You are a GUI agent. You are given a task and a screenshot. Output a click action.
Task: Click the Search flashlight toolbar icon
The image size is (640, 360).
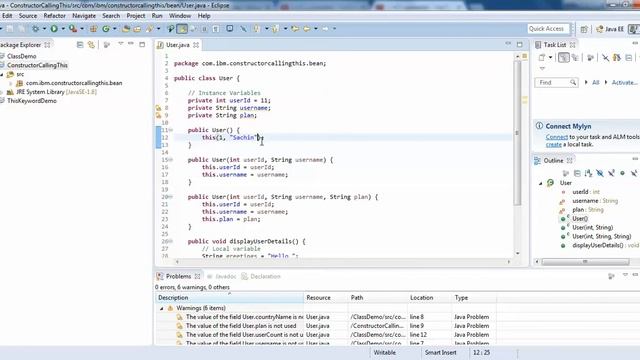[x=150, y=29]
